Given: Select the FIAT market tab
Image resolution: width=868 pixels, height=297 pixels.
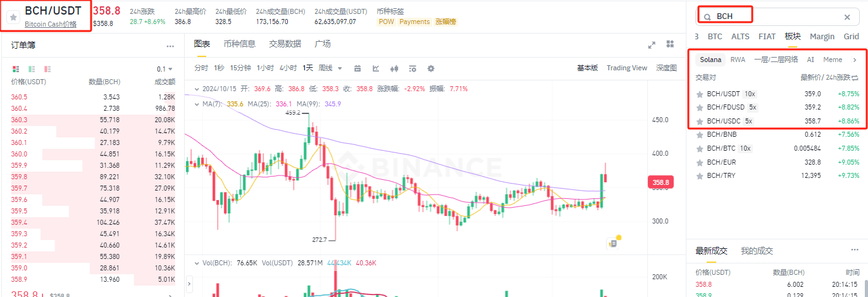Looking at the screenshot, I should (767, 37).
